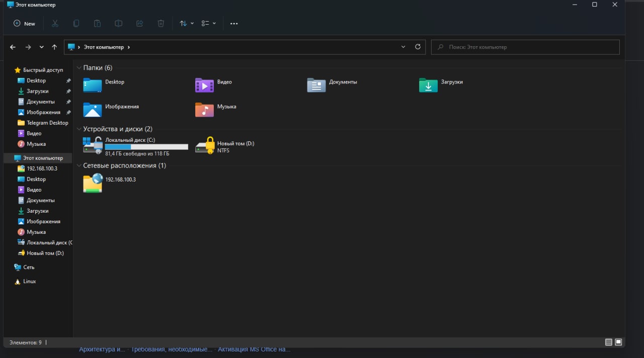Image resolution: width=644 pixels, height=358 pixels.
Task: Click the search box Поиск: Этот компьютер
Action: (525, 47)
